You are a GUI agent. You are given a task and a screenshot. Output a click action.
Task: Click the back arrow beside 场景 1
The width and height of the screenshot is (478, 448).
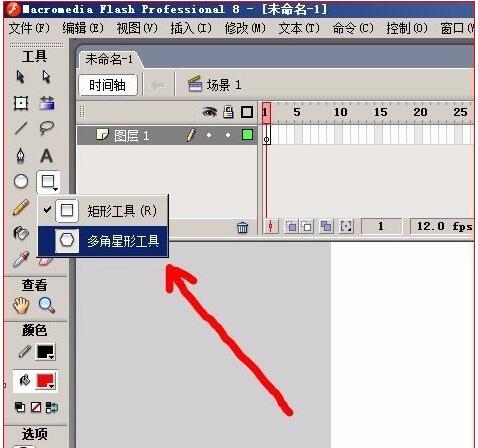[x=158, y=85]
